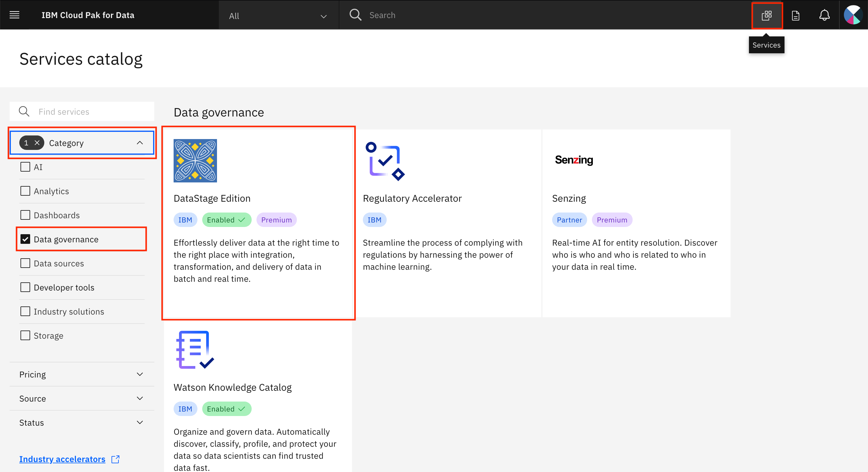Open the document icon in header
868x472 pixels.
point(796,15)
